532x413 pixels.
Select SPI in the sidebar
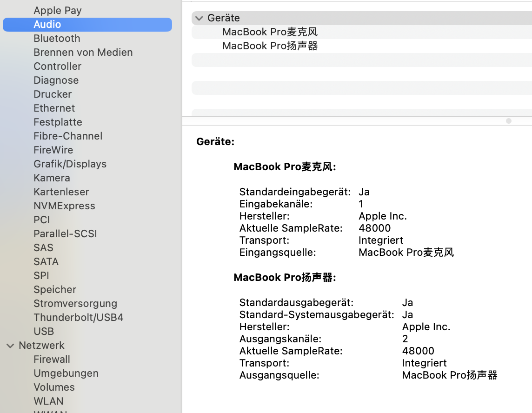(41, 275)
